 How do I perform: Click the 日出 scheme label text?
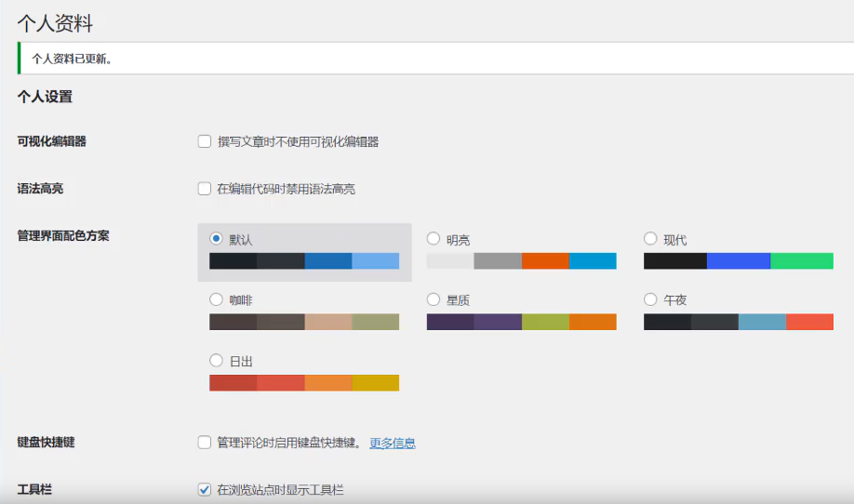[241, 362]
